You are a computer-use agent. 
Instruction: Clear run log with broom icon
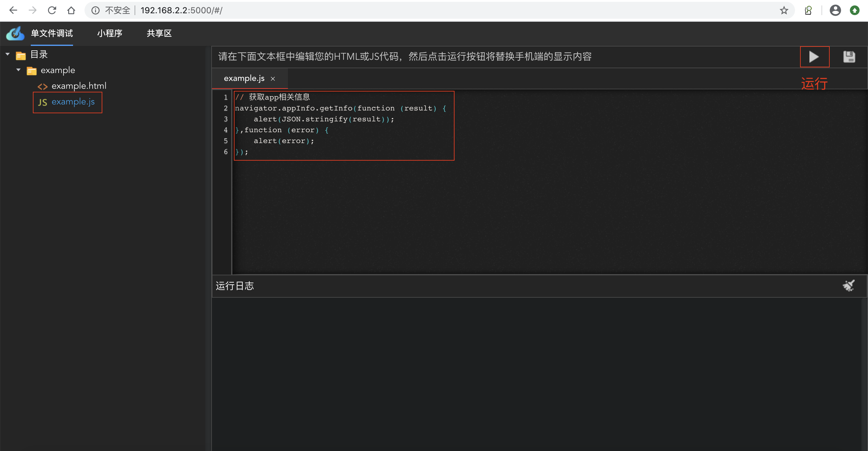[848, 286]
